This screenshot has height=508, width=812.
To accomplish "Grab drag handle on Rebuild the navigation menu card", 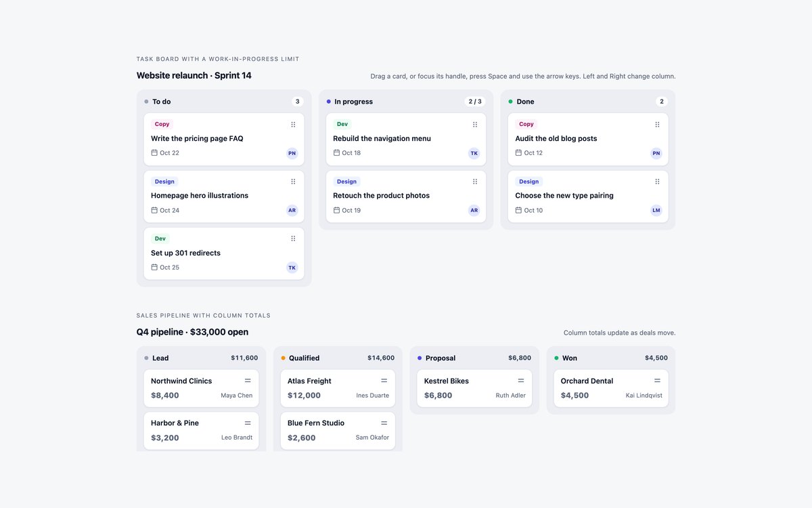I will coord(475,125).
